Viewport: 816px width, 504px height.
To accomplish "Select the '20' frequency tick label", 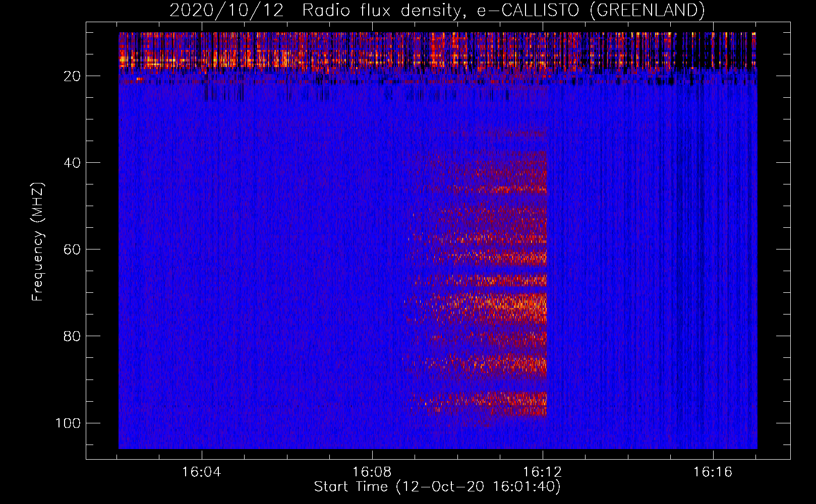I will pyautogui.click(x=73, y=76).
